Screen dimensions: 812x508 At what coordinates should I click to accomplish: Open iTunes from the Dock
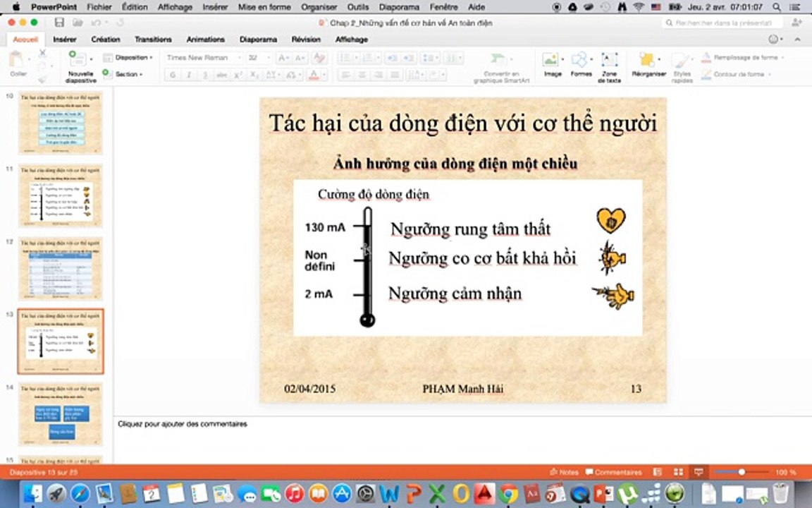pos(294,493)
